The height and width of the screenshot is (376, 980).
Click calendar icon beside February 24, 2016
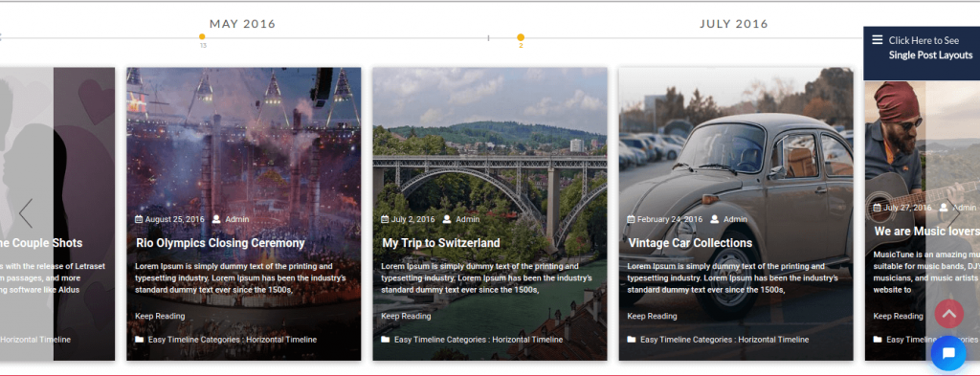tap(631, 219)
